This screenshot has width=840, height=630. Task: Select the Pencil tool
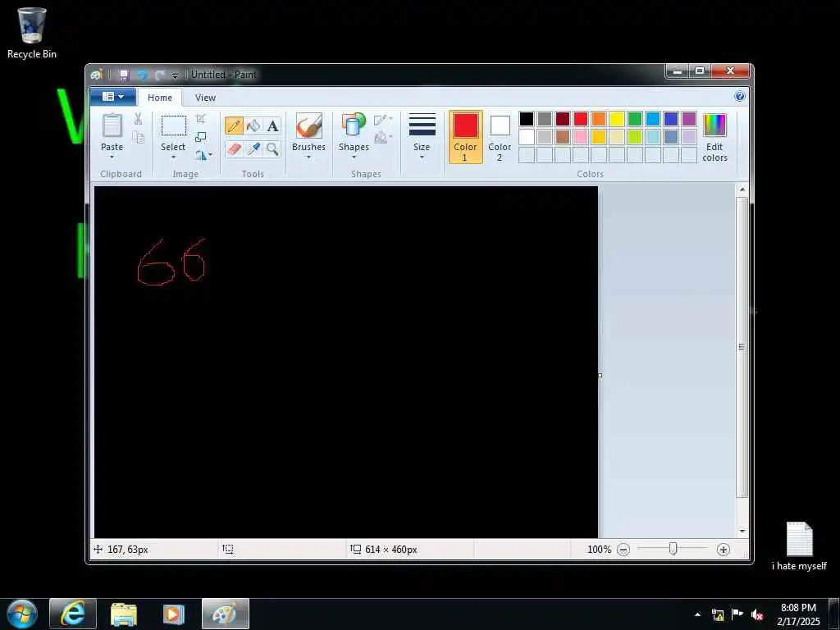click(234, 126)
